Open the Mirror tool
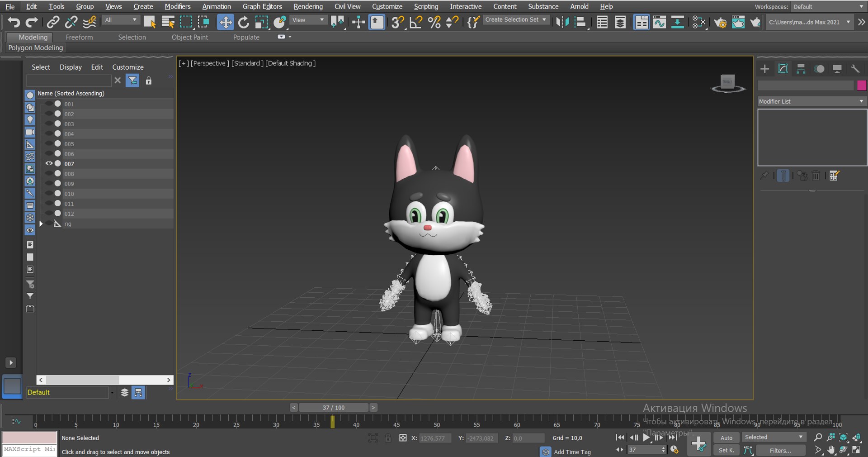The width and height of the screenshot is (868, 457). [562, 22]
